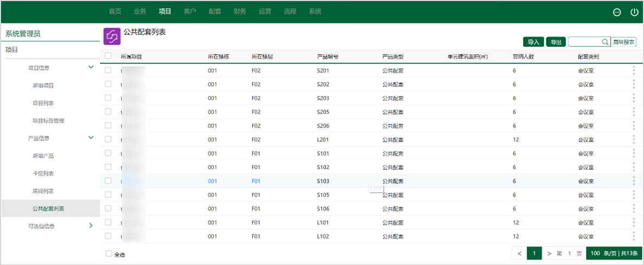The width and height of the screenshot is (644, 265).
Task: Collapse the 项目信息 sidebar section
Action: tap(91, 67)
